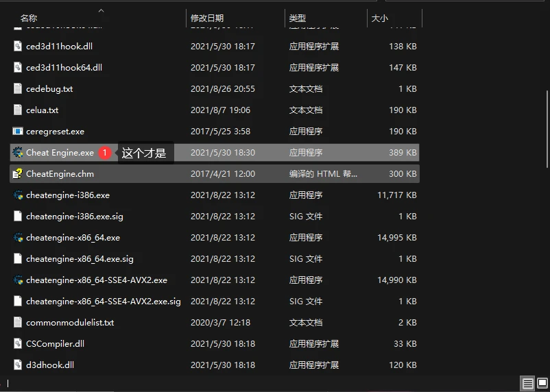Click the cedebug.txt document icon

pyautogui.click(x=18, y=88)
